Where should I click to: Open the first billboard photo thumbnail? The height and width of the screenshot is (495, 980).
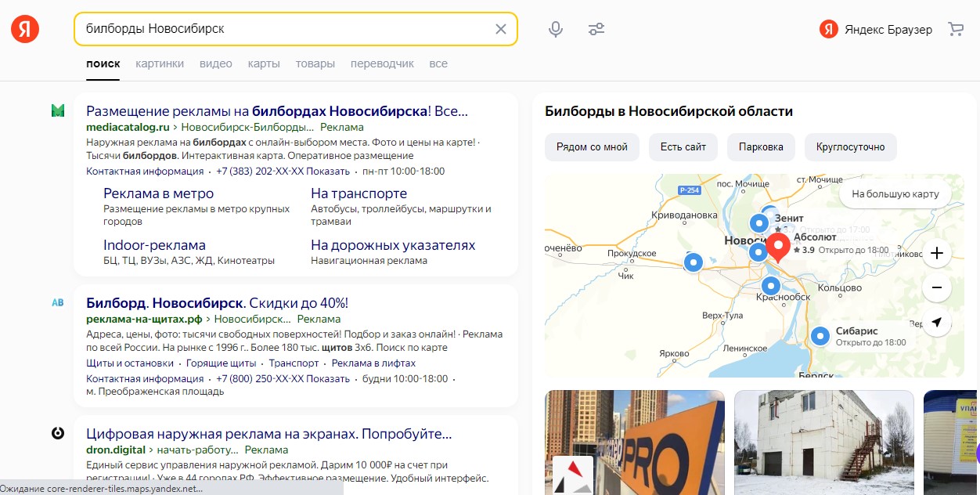(x=634, y=443)
